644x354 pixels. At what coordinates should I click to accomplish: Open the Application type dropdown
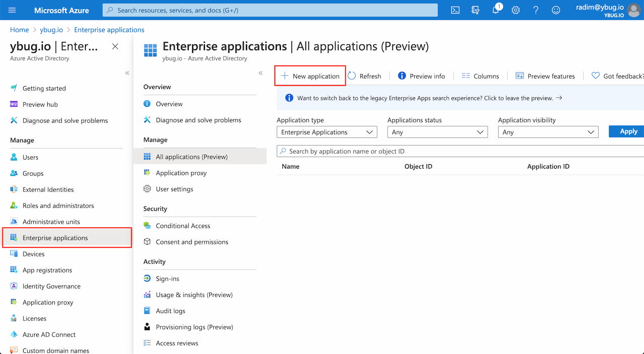327,132
